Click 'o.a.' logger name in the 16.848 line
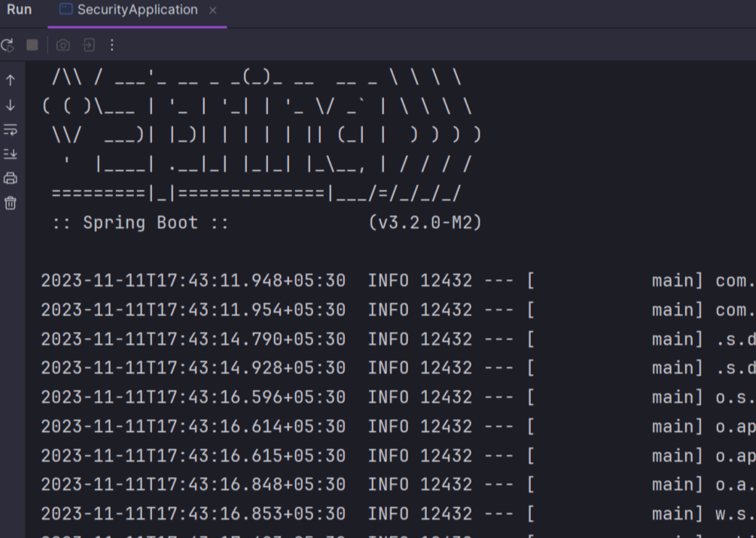This screenshot has height=538, width=756. pos(735,485)
